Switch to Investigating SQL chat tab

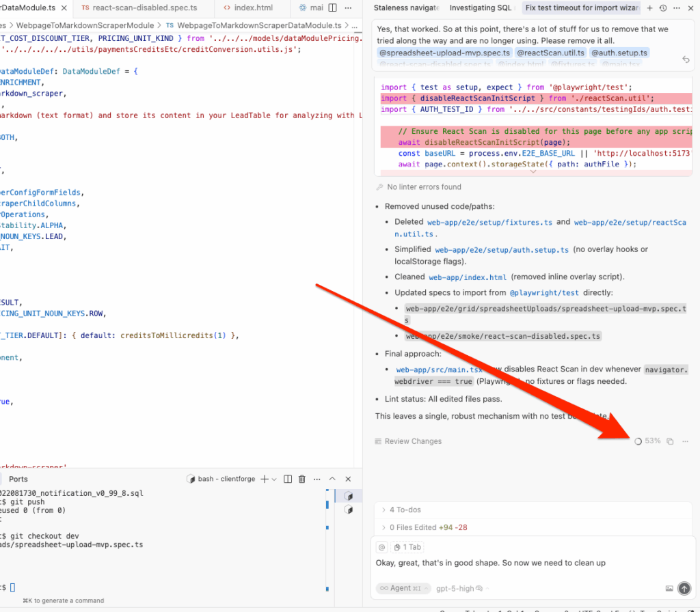coord(481,8)
